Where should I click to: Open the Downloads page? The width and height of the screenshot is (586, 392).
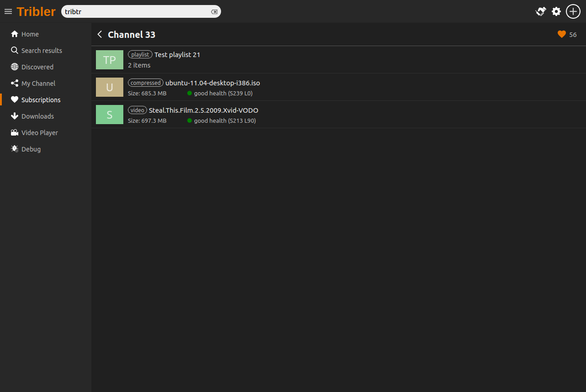coord(37,116)
